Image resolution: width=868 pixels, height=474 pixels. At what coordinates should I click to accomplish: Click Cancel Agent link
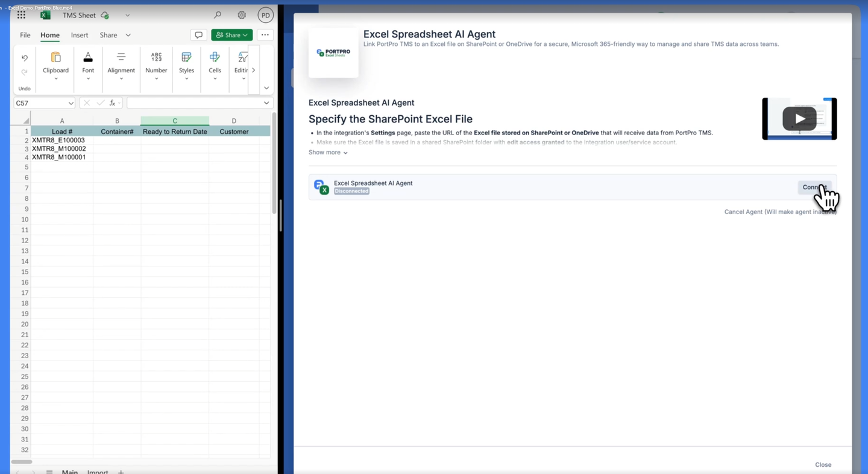(x=780, y=212)
